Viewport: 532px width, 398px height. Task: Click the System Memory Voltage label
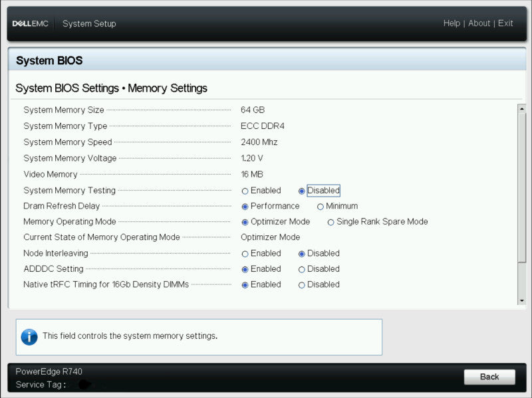[x=70, y=158]
